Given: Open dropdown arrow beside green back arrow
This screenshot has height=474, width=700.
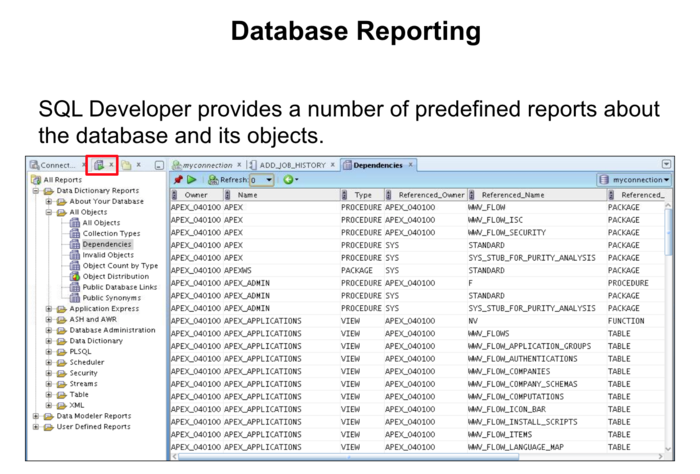Looking at the screenshot, I should click(x=296, y=180).
